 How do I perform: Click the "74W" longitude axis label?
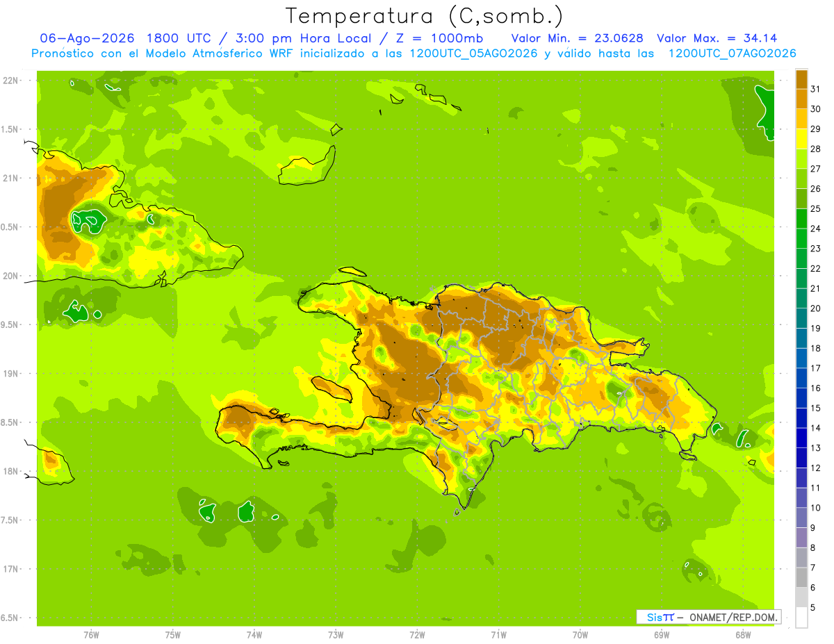point(254,635)
